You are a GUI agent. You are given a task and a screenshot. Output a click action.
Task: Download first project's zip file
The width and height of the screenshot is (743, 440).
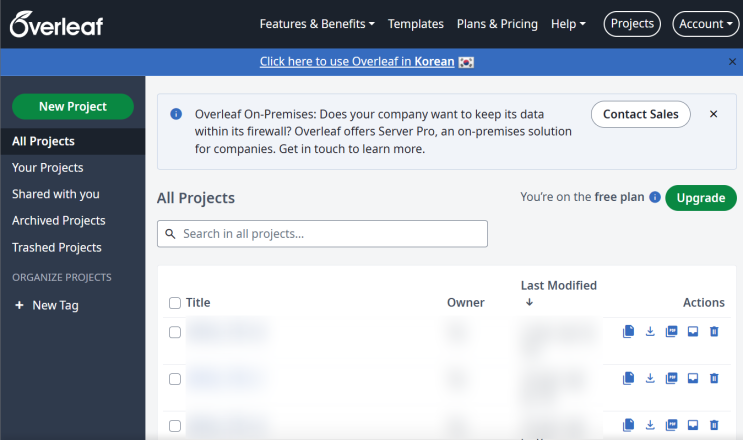pyautogui.click(x=650, y=332)
